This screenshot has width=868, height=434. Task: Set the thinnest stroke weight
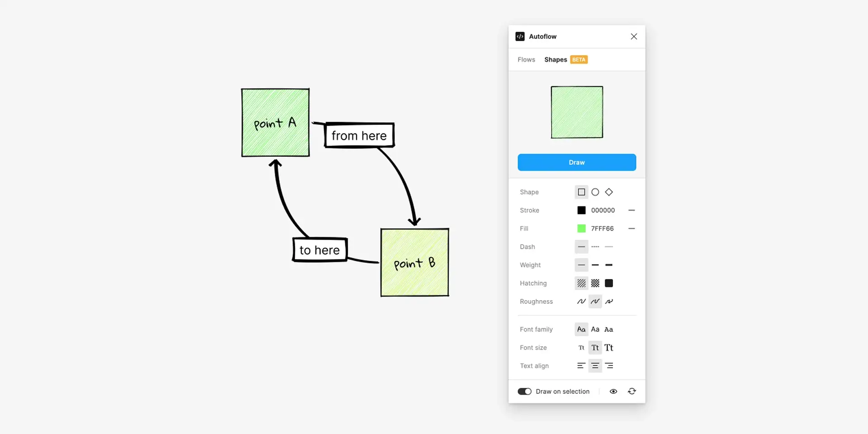(x=581, y=265)
